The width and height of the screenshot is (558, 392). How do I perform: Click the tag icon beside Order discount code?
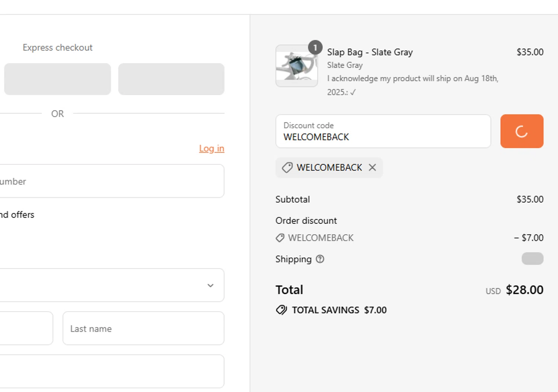tap(280, 238)
